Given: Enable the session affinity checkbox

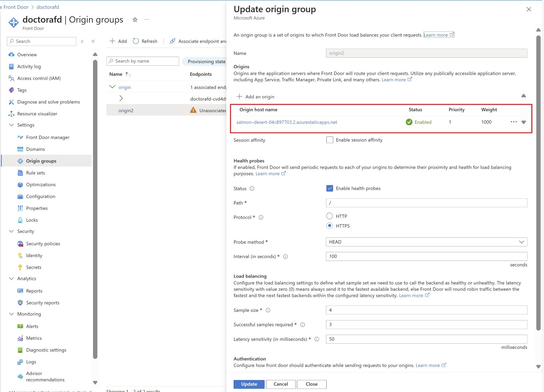Looking at the screenshot, I should tap(330, 140).
